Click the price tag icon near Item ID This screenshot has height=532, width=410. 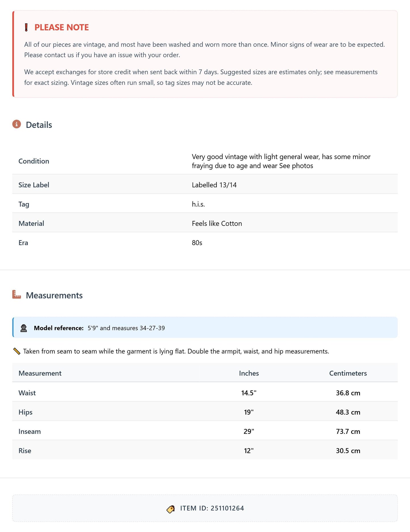(171, 509)
